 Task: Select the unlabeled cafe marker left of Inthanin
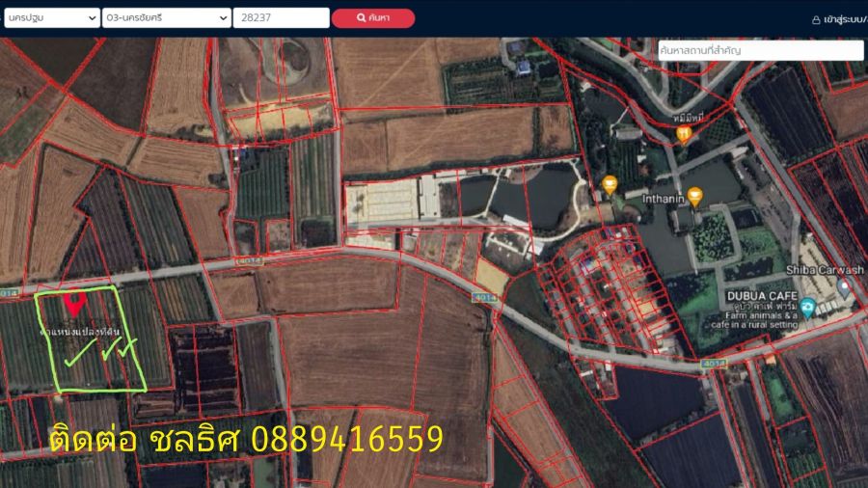point(609,183)
